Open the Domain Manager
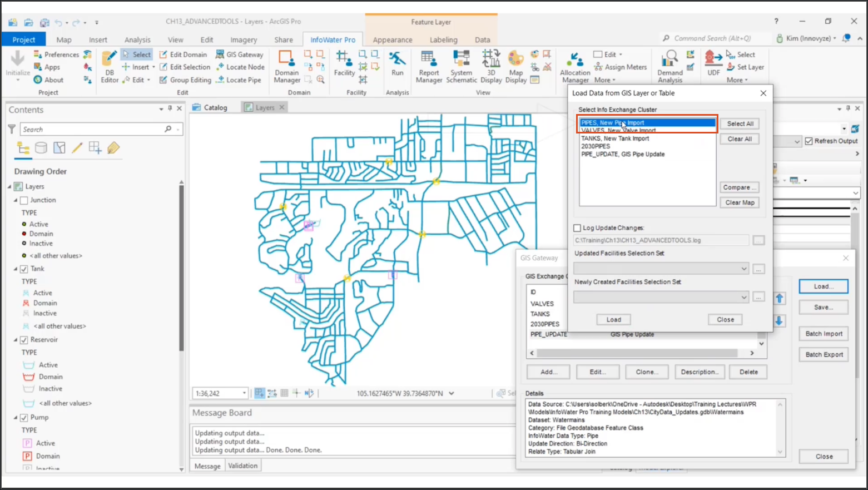This screenshot has width=868, height=490. coord(287,67)
